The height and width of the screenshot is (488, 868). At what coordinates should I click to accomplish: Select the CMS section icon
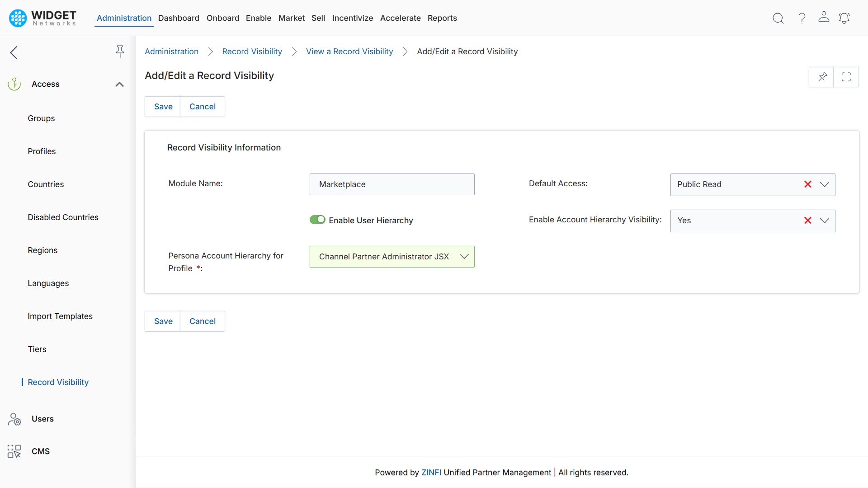[14, 451]
